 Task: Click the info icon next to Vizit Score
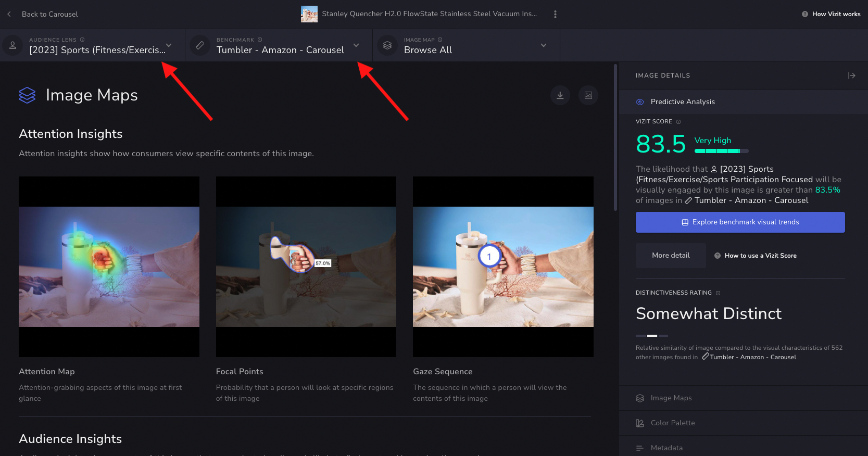678,122
